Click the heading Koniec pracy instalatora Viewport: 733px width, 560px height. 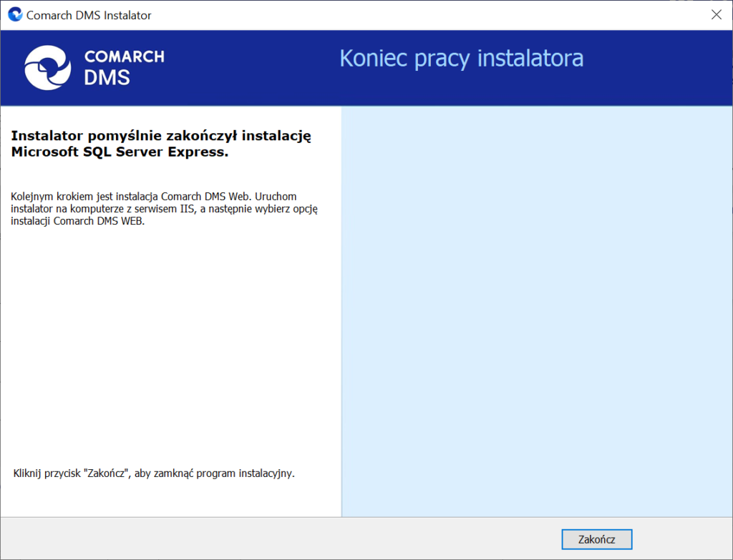[461, 58]
